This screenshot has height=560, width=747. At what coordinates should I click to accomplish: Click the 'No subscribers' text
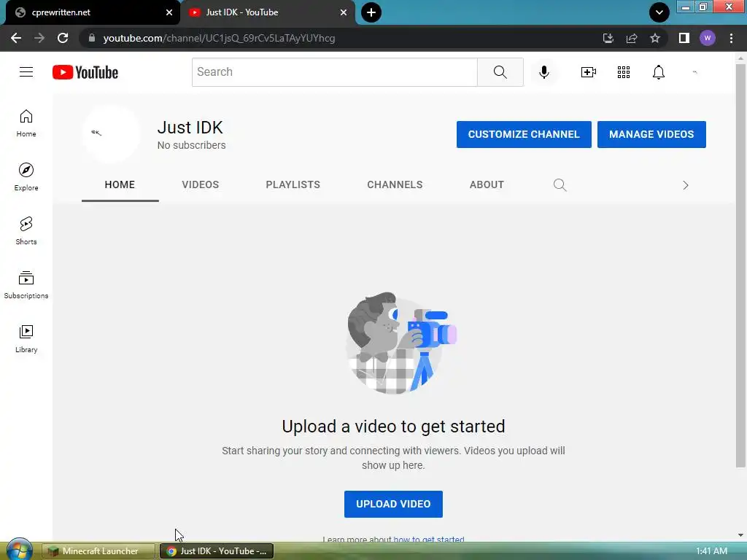pyautogui.click(x=192, y=145)
